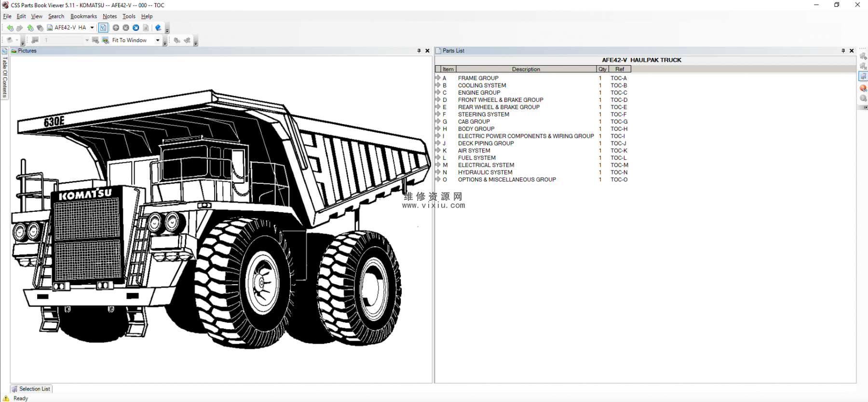
Task: Sort by the Qty column header
Action: pyautogui.click(x=602, y=69)
